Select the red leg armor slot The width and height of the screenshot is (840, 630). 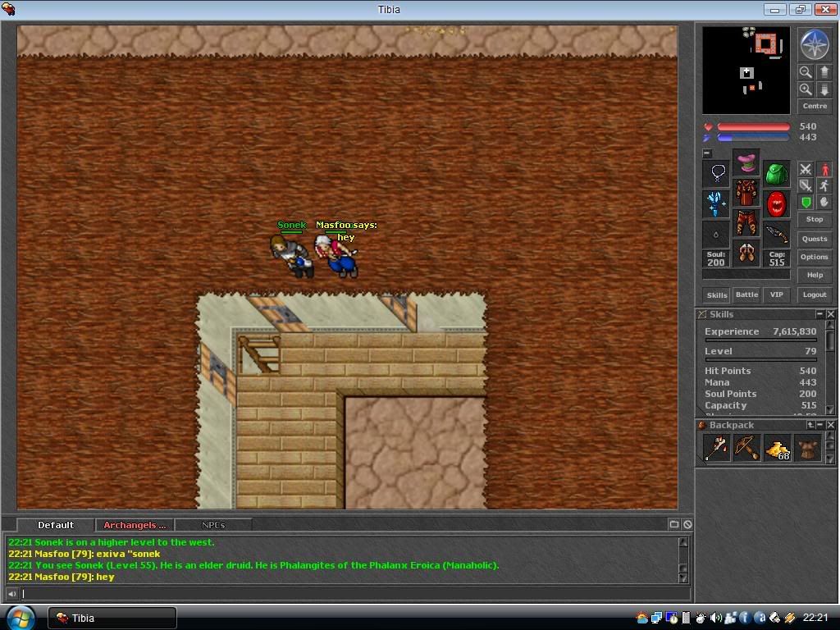click(x=746, y=223)
